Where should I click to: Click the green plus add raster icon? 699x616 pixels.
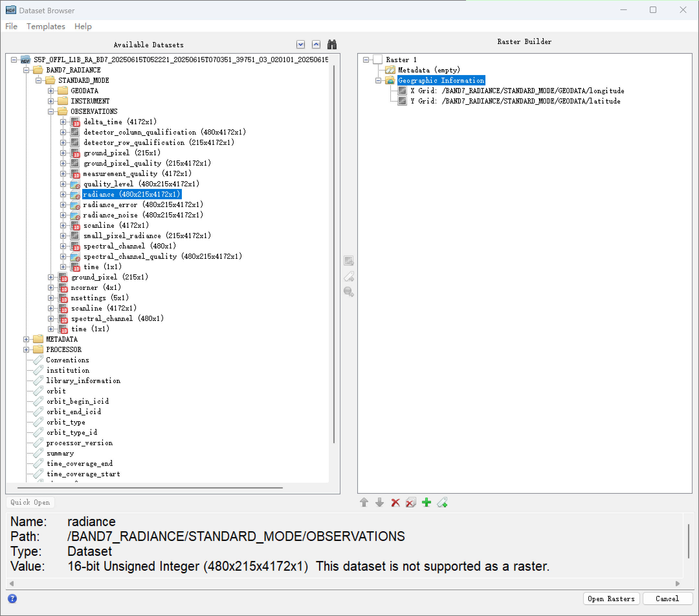[427, 502]
